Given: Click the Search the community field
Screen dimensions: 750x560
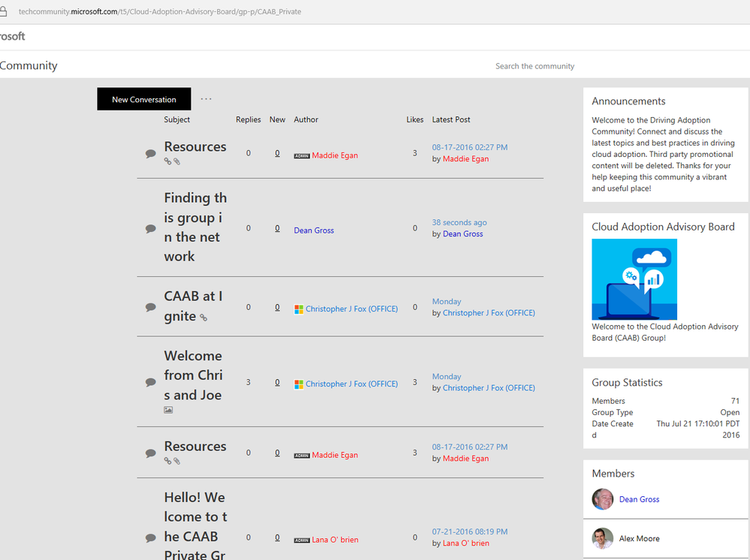Looking at the screenshot, I should tap(535, 66).
